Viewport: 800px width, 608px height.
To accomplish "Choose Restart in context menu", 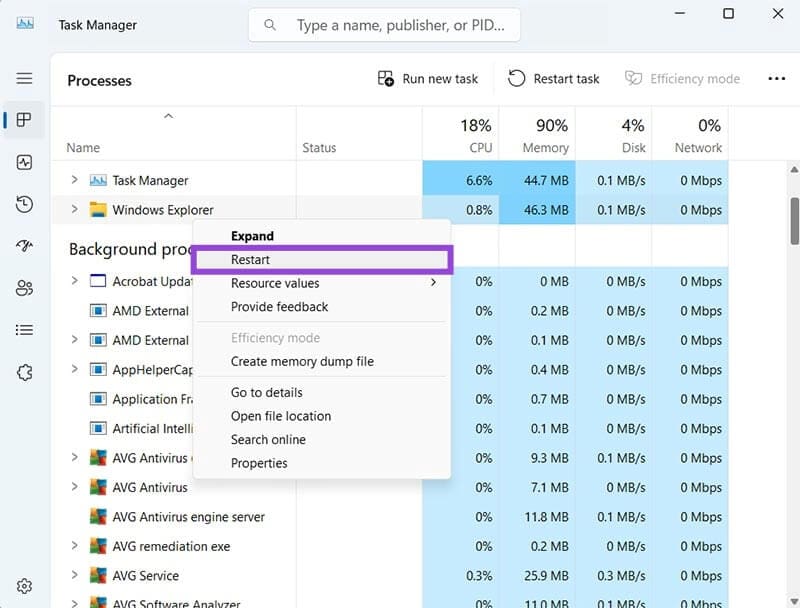I will tap(322, 260).
